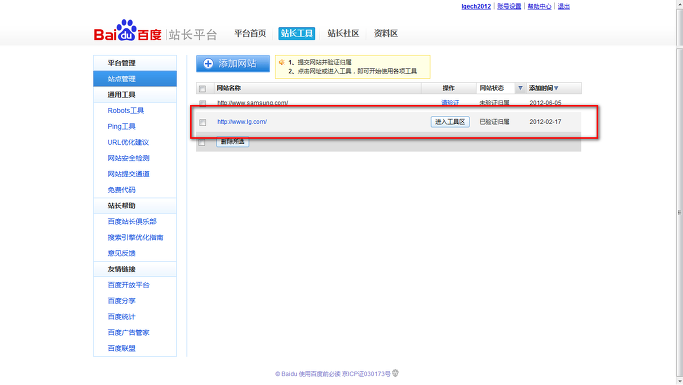Tick the checkbox for the www.lg.com row
This screenshot has width=683, height=385.
coord(203,122)
